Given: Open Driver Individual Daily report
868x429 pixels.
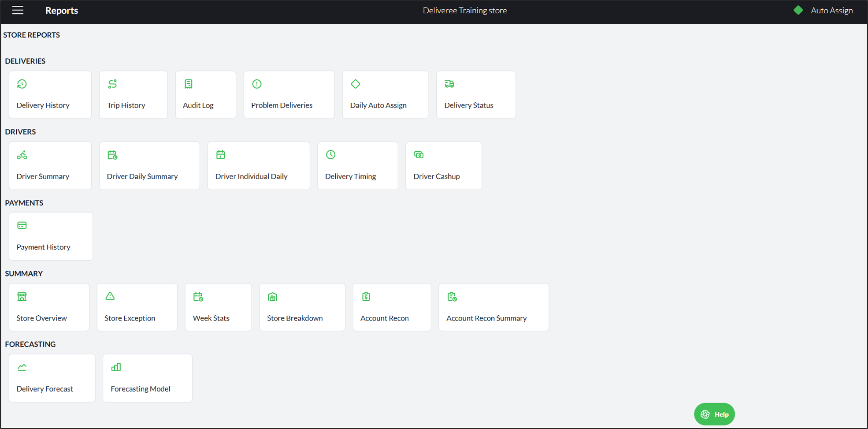Looking at the screenshot, I should tap(259, 166).
